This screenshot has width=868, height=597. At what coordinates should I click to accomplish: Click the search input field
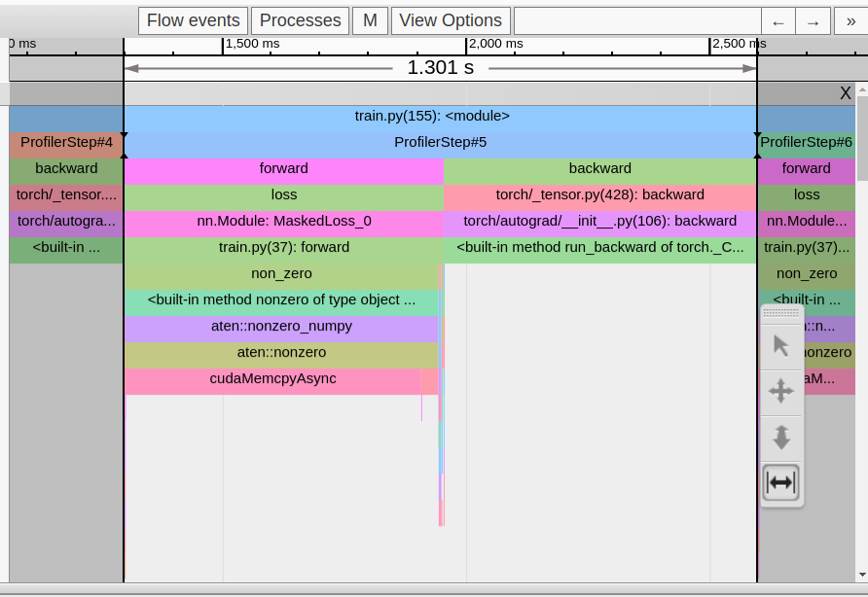pos(636,20)
